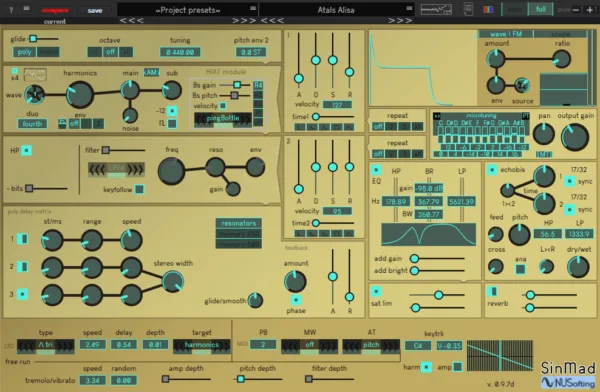Select the resonators delay mode
The height and width of the screenshot is (392, 600).
[x=239, y=223]
